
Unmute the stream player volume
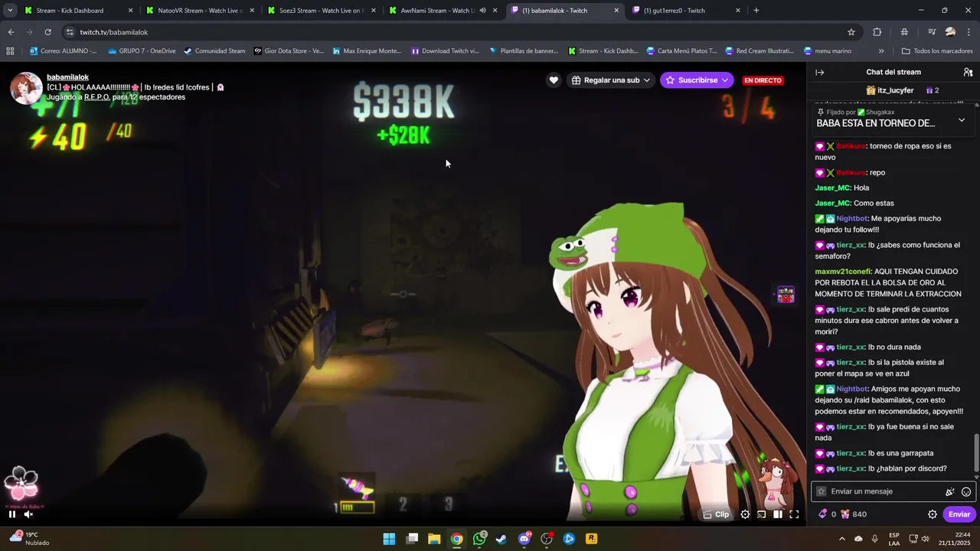(x=28, y=514)
